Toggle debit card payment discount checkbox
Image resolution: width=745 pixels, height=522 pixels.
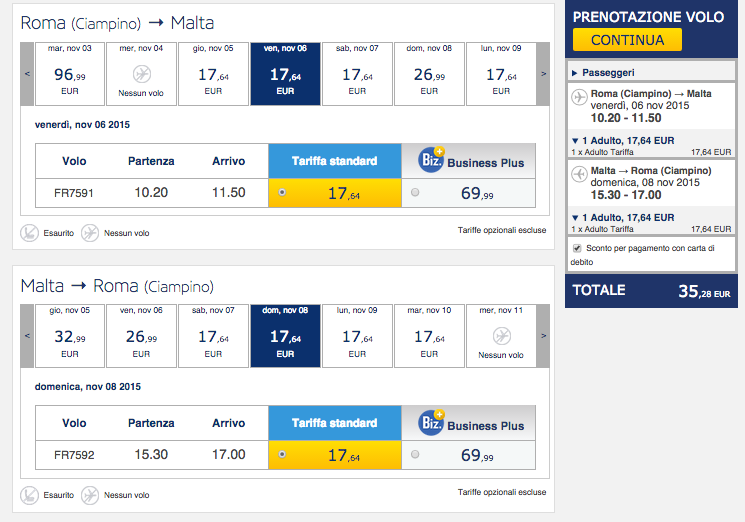pyautogui.click(x=576, y=248)
